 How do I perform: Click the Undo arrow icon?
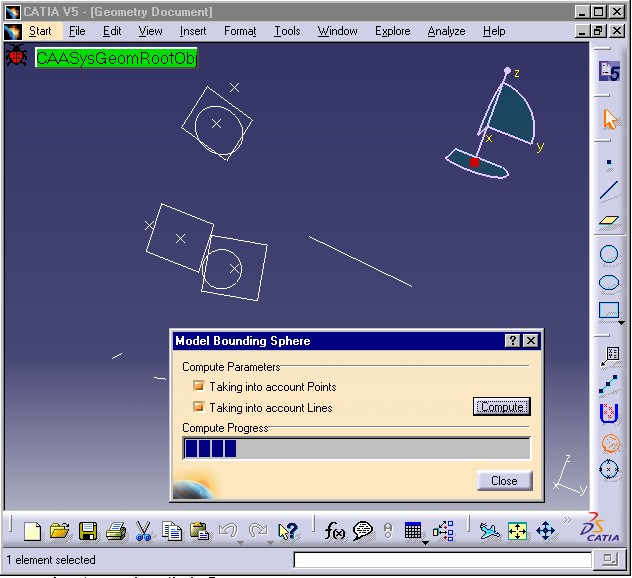(x=228, y=530)
